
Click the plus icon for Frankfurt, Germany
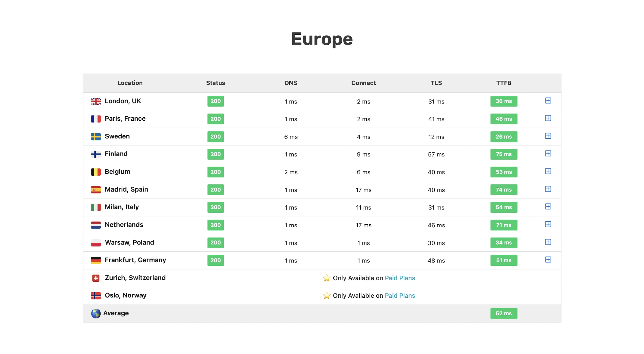548,259
